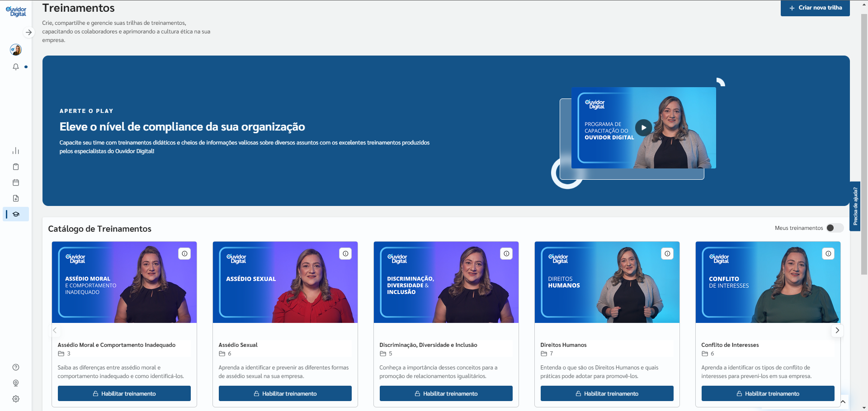Click folder count icon on Direitos Humanos card

click(544, 354)
